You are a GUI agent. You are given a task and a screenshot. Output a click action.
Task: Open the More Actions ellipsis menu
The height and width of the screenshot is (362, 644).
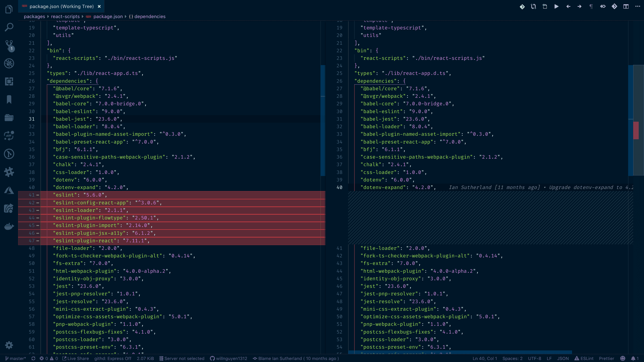click(638, 7)
